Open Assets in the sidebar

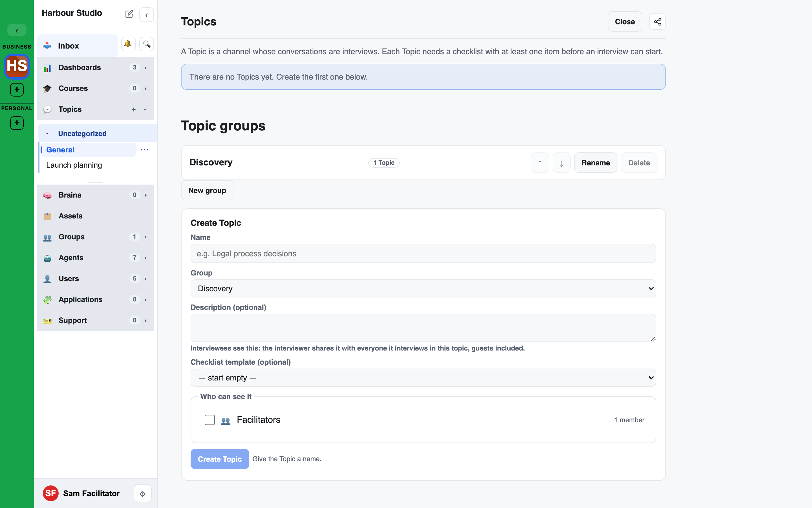click(96, 216)
